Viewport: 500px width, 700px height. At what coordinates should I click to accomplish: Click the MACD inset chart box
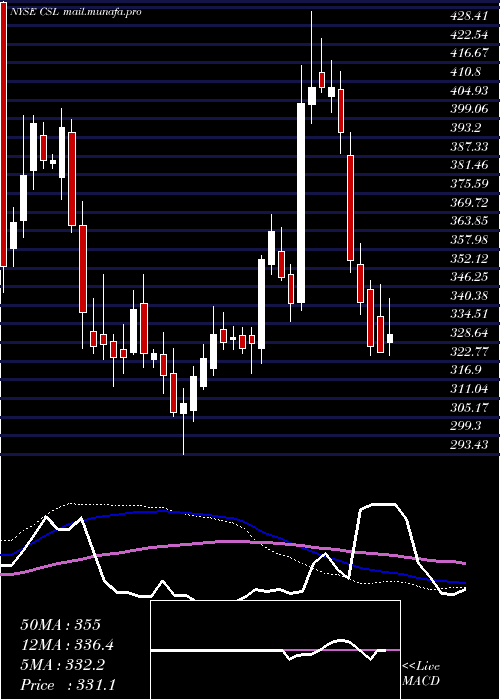click(275, 650)
